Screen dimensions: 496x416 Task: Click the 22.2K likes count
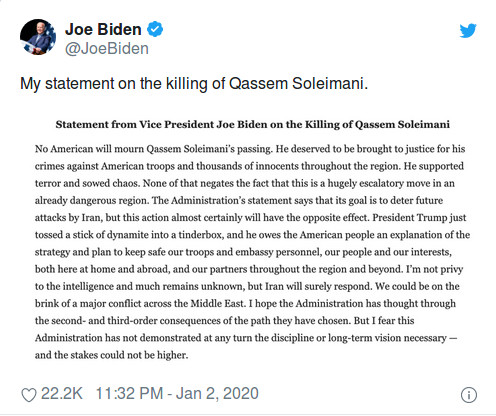(61, 394)
